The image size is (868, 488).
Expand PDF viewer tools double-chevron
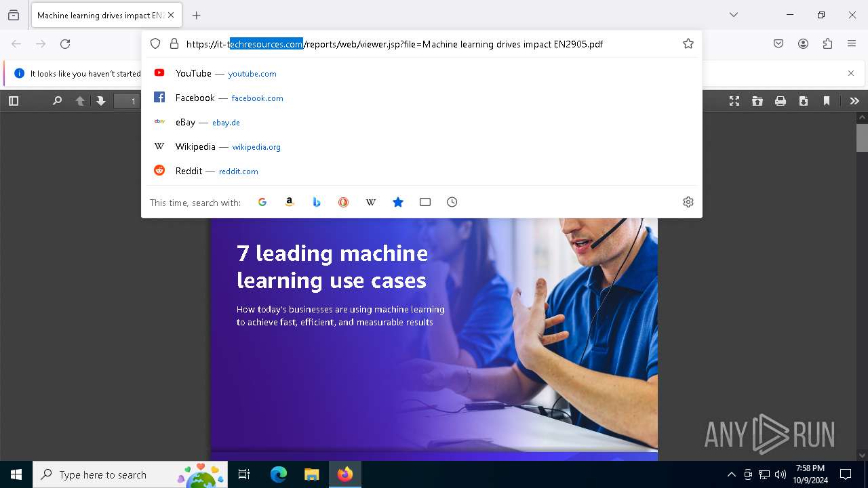tap(854, 101)
